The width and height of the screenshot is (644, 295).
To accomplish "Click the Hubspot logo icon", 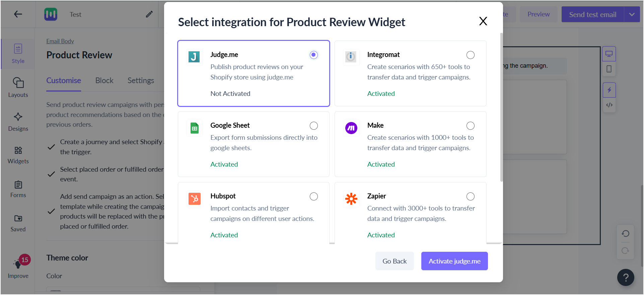I will tap(194, 198).
